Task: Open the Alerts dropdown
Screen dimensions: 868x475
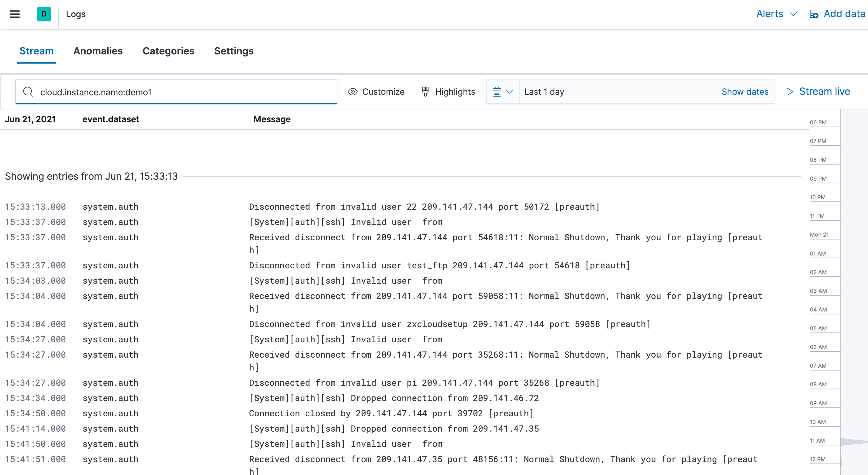Action: click(776, 14)
